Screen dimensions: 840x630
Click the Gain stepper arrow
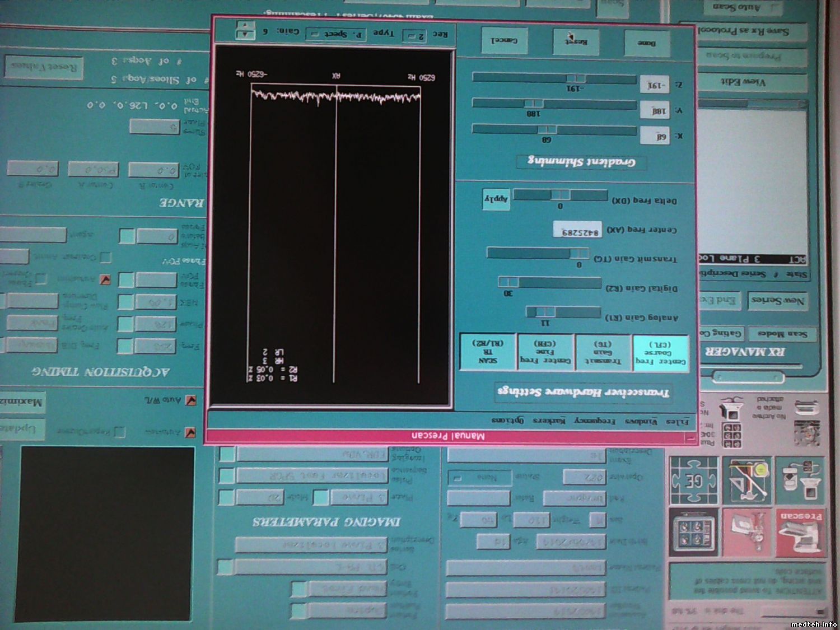[245, 31]
